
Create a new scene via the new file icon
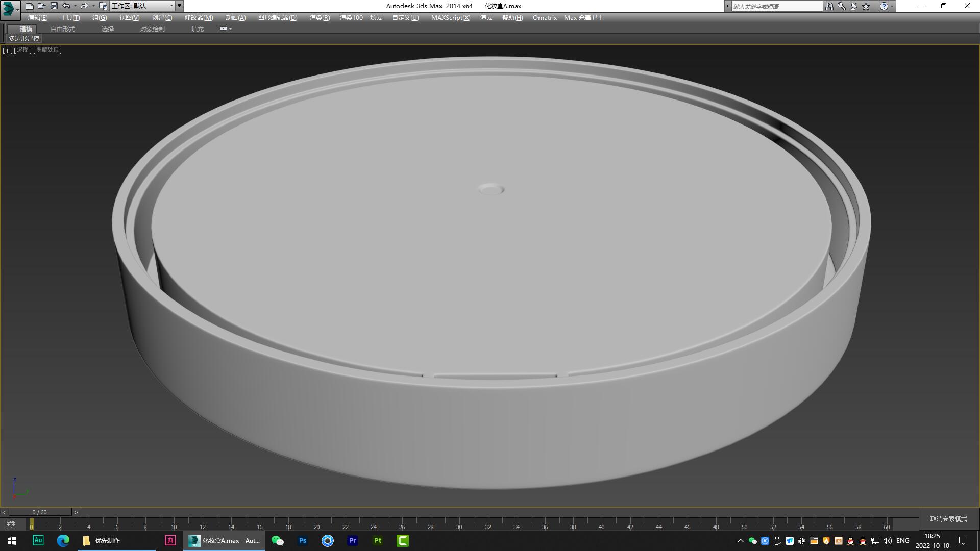tap(30, 6)
